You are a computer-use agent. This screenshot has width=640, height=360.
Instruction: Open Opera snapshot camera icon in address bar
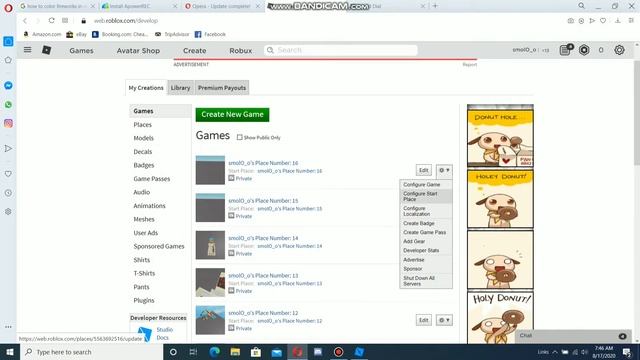click(571, 20)
